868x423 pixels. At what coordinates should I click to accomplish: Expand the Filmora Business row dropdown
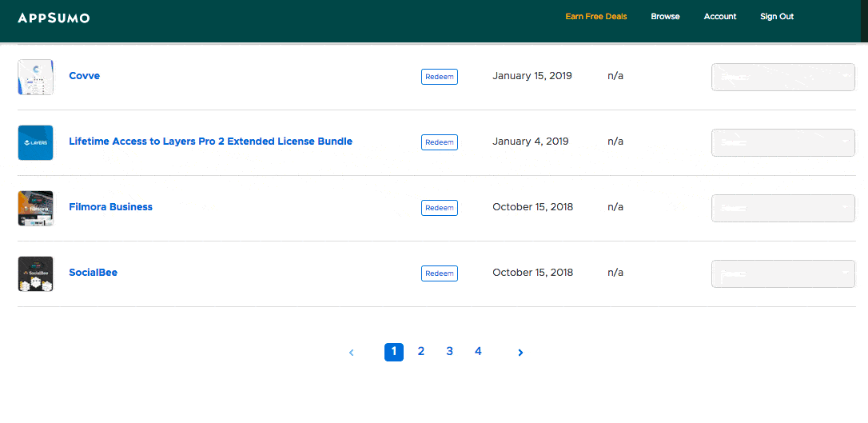(782, 208)
